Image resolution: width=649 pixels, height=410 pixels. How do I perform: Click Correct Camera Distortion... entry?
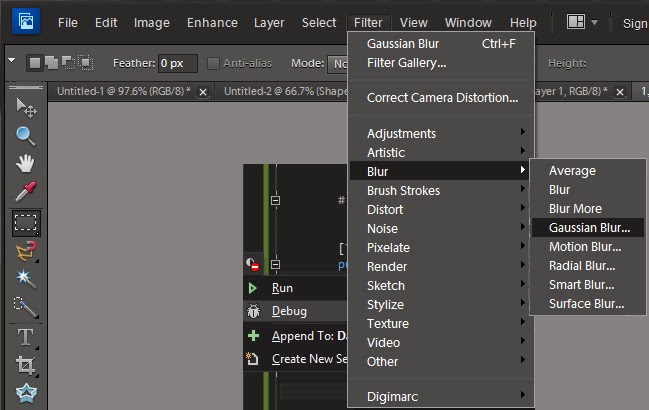[442, 98]
